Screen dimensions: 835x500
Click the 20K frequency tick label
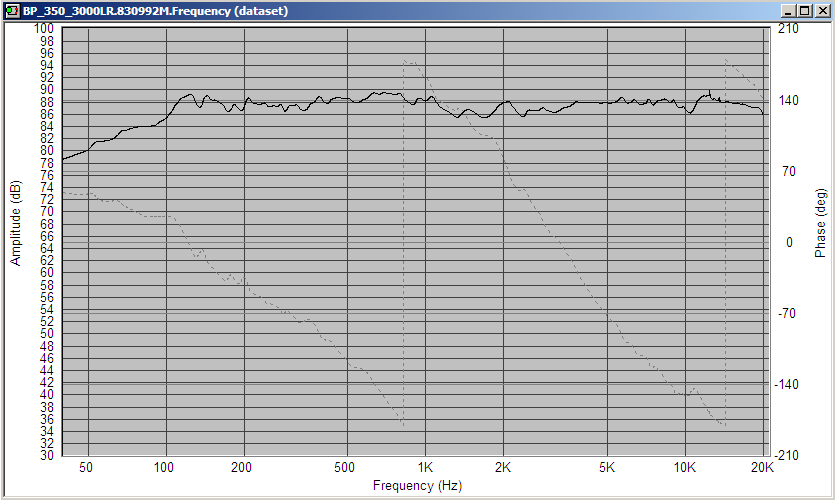click(x=762, y=468)
